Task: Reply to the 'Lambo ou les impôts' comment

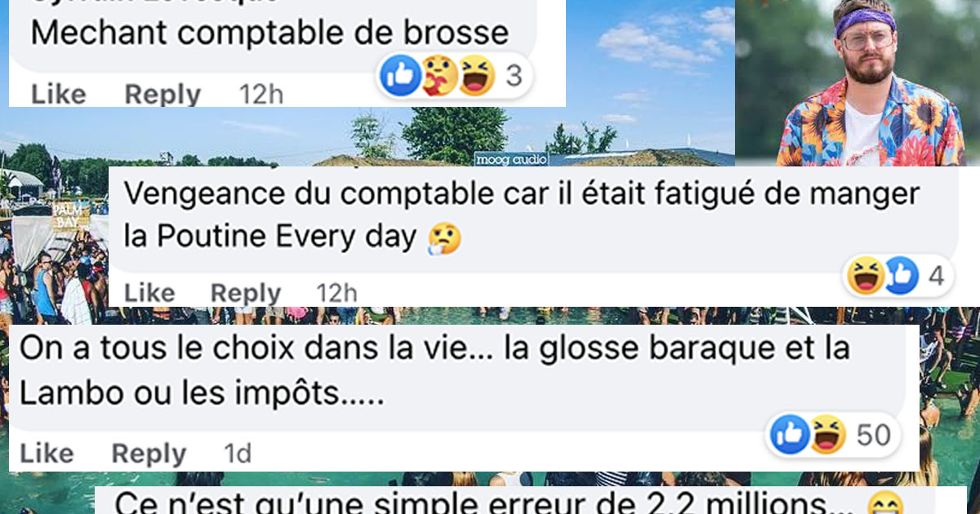Action: (x=149, y=453)
